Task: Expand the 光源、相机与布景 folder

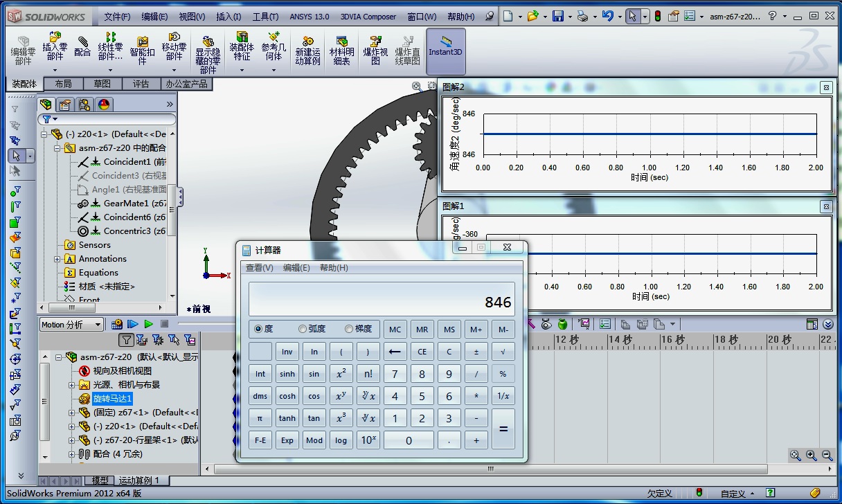Action: point(71,385)
